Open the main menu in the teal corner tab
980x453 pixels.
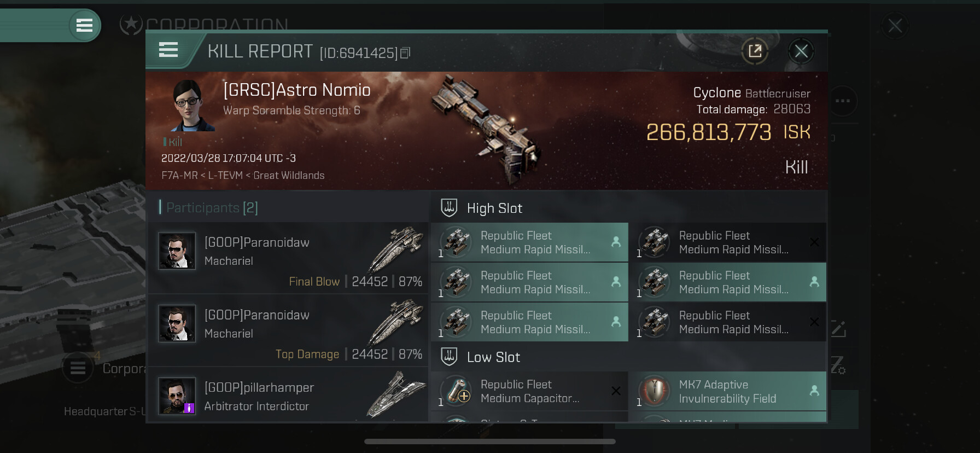[84, 25]
